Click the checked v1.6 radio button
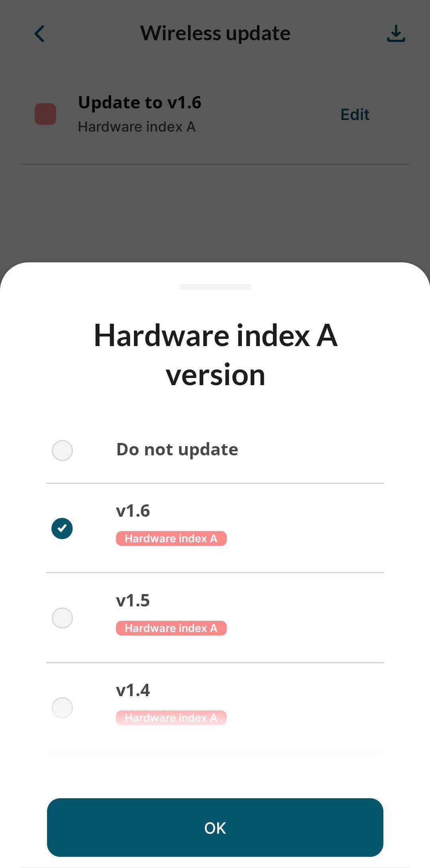The image size is (430, 868). (62, 528)
